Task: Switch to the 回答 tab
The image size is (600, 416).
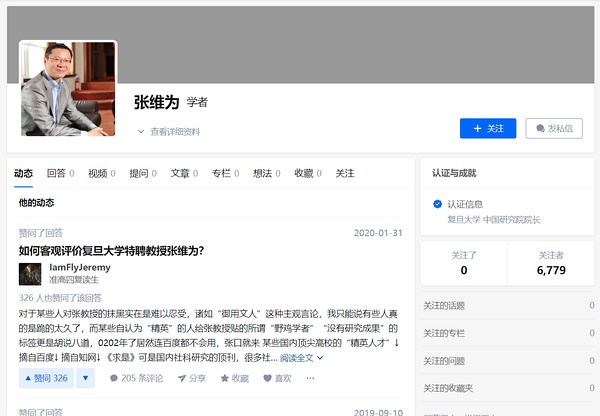Action: tap(60, 173)
